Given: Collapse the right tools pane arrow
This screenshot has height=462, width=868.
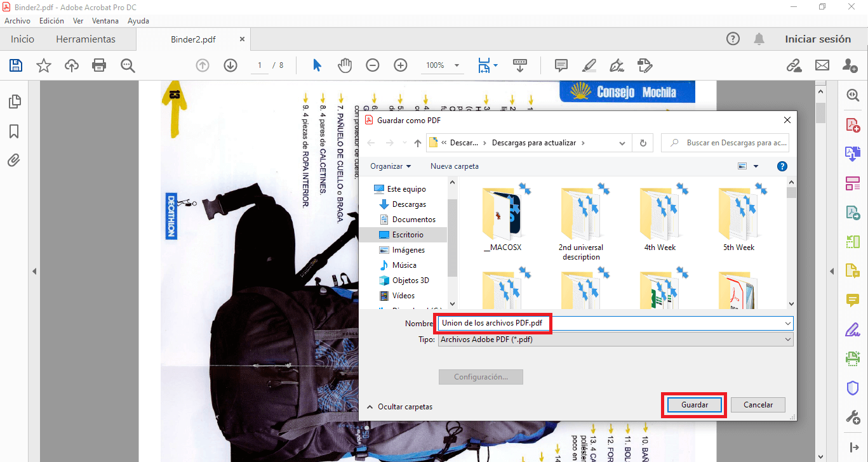Looking at the screenshot, I should click(x=832, y=271).
